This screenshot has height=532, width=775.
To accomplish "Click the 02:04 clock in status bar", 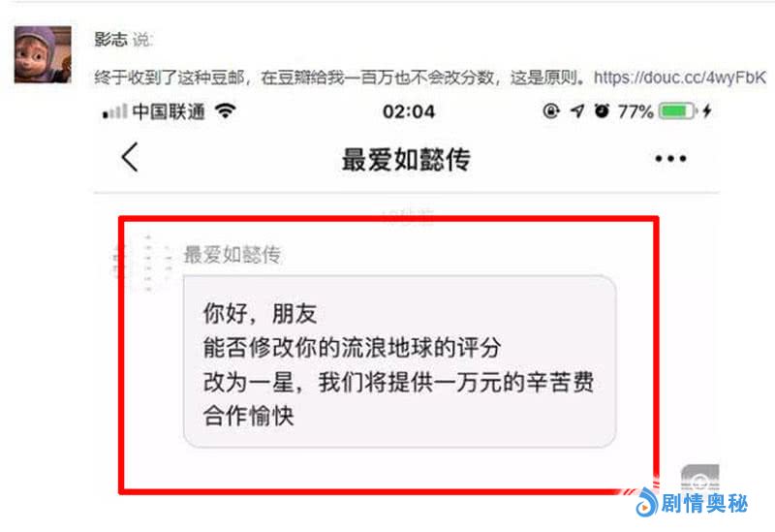I will tap(409, 111).
